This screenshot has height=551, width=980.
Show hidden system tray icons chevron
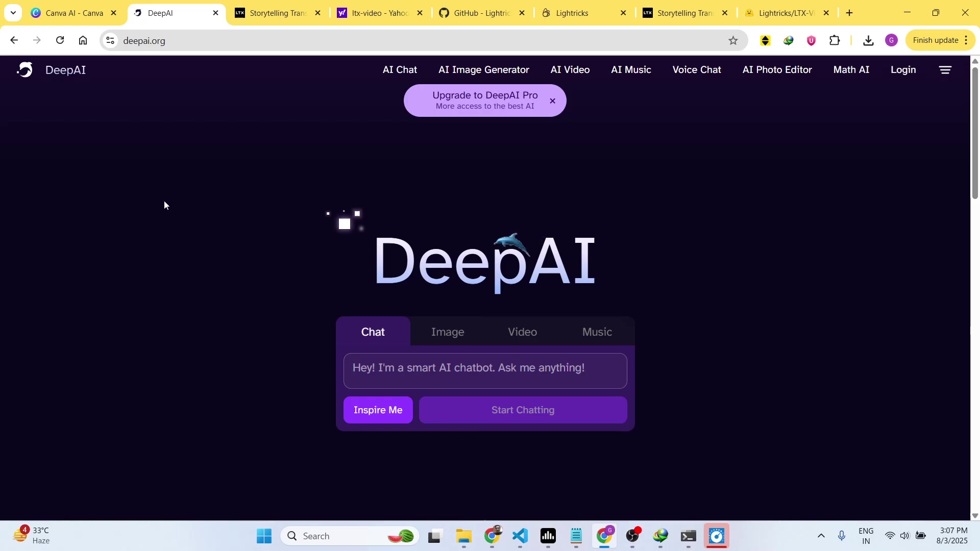821,536
